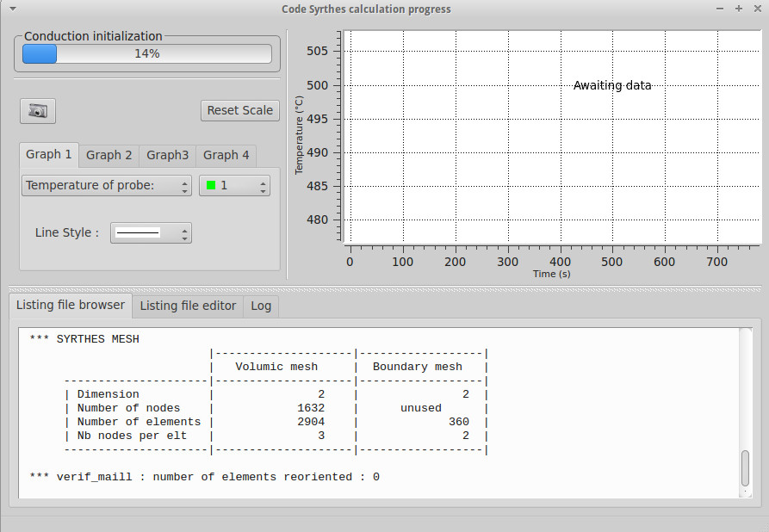Open the probe number 1 selector
Image resolution: width=769 pixels, height=532 pixels.
[x=234, y=186]
